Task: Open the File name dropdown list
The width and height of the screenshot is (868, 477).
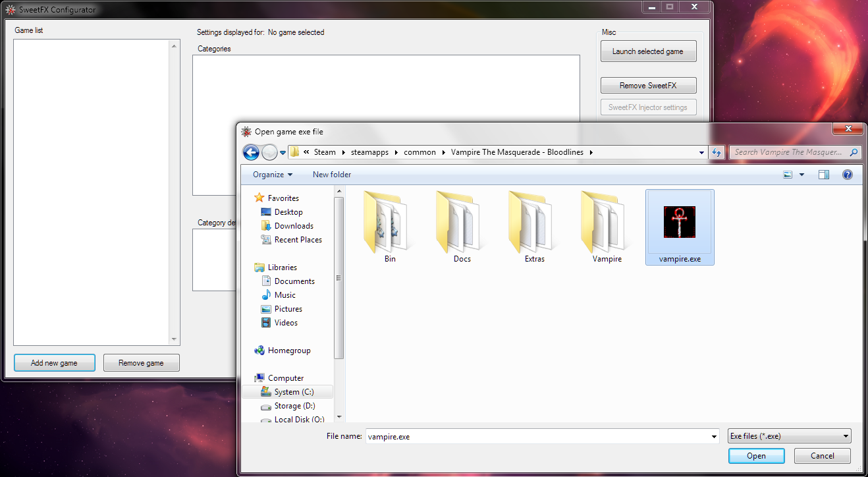Action: (x=715, y=436)
